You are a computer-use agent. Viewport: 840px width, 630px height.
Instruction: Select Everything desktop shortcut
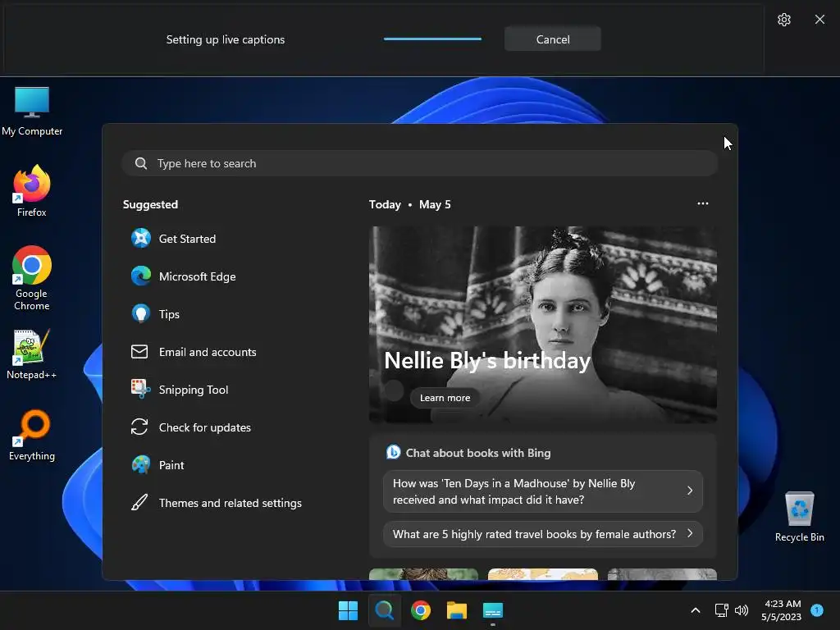pos(32,436)
